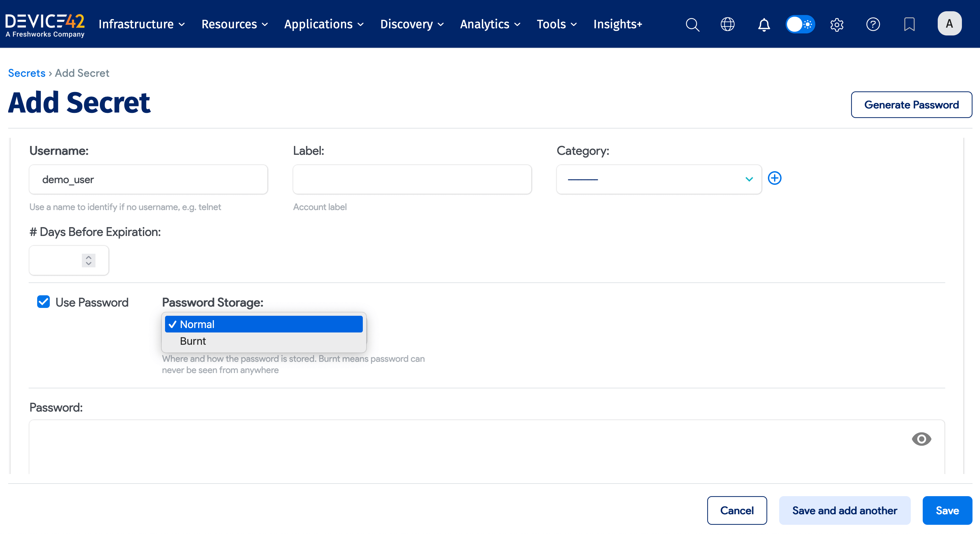The width and height of the screenshot is (980, 534).
Task: Click the Generate Password button
Action: tap(911, 105)
